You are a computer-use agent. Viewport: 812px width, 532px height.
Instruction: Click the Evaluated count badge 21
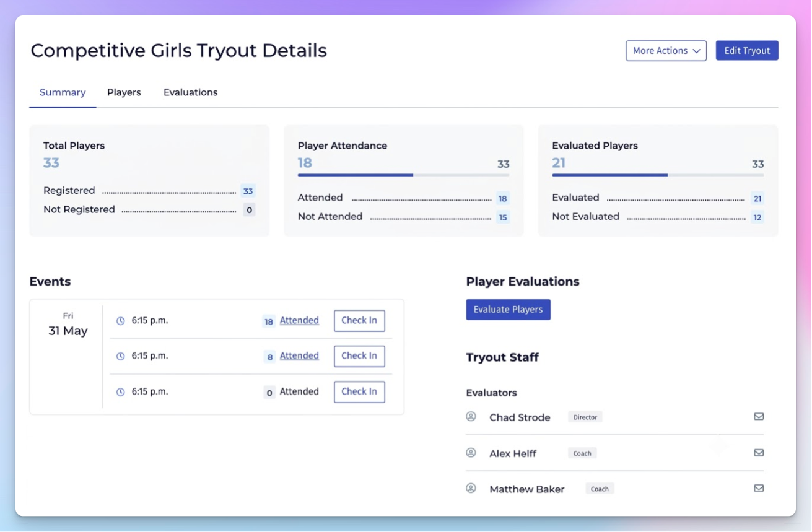[757, 199]
